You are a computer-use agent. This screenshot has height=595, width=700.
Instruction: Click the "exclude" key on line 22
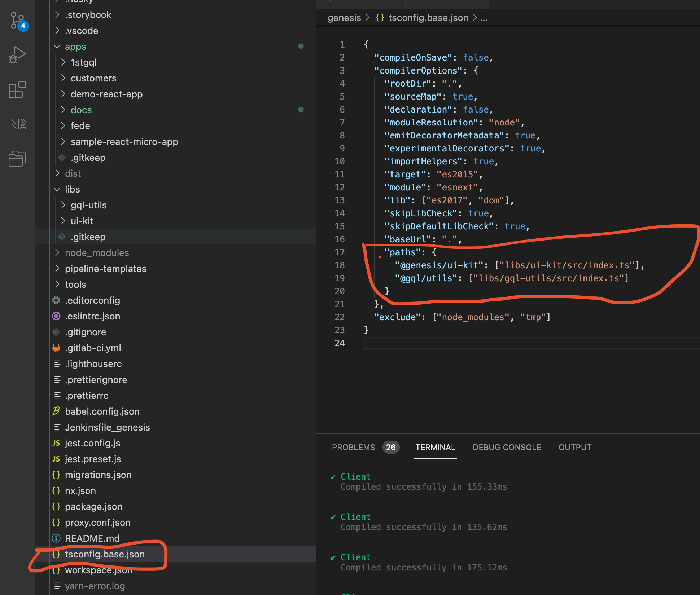pyautogui.click(x=397, y=317)
